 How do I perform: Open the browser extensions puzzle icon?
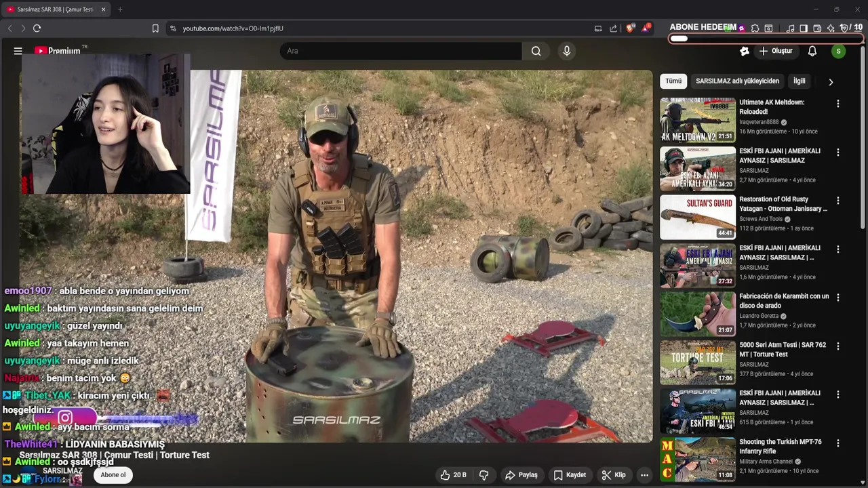point(755,28)
